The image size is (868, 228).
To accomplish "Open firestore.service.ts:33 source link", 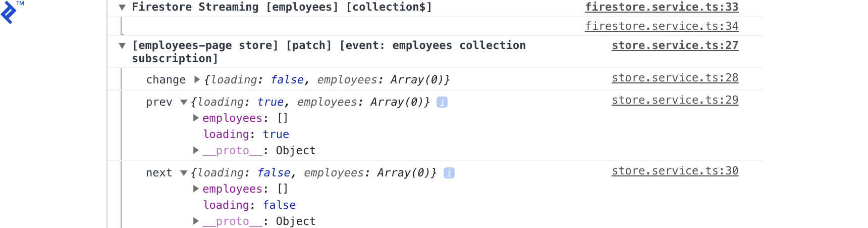I will click(x=661, y=7).
